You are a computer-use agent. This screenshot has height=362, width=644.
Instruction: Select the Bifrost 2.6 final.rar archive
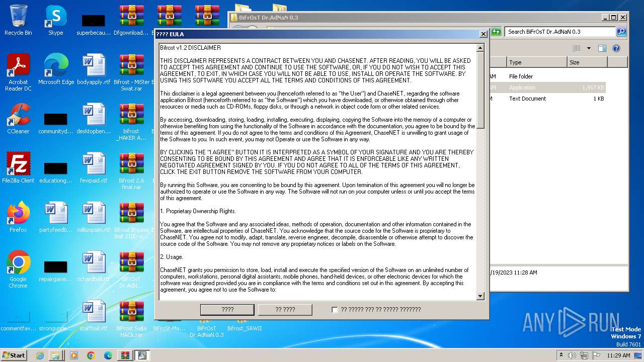tap(131, 171)
